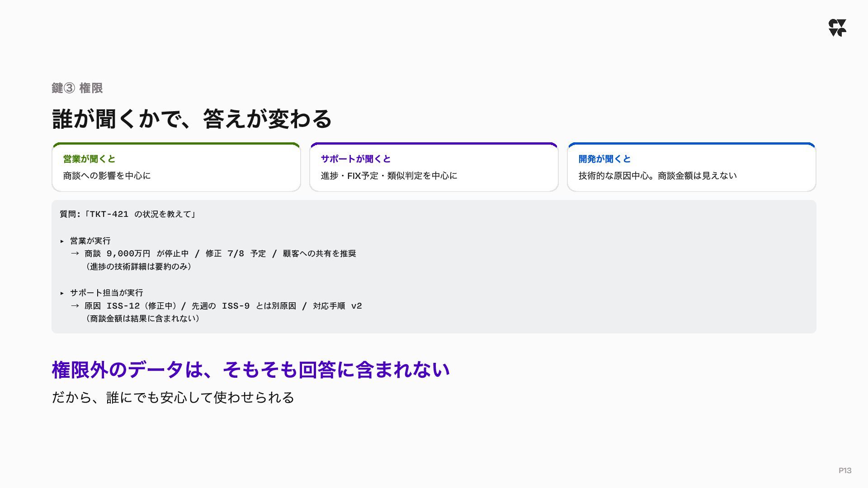Click the triangle bullet before サポート担当が実行
This screenshot has width=868, height=488.
coord(62,293)
